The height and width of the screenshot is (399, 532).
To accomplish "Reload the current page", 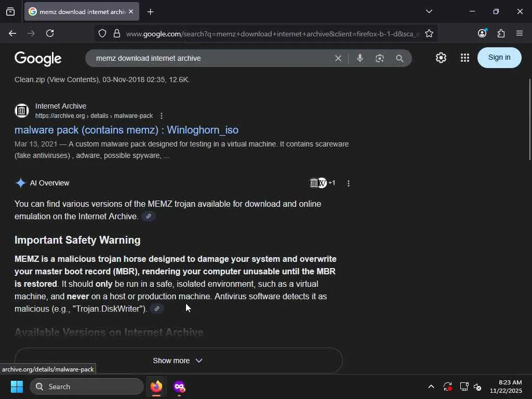I will click(50, 33).
